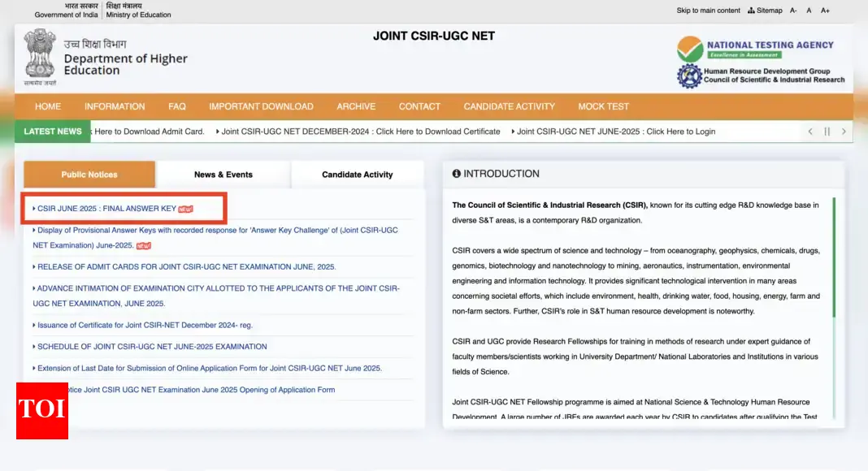This screenshot has height=471, width=868.
Task: Click the JOINT CSIR-UGC NET page title
Action: coord(434,36)
